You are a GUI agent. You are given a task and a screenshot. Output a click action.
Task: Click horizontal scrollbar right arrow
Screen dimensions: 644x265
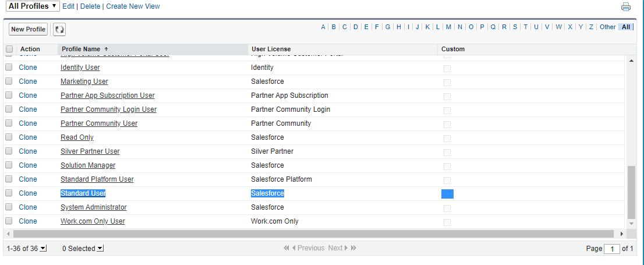point(621,234)
